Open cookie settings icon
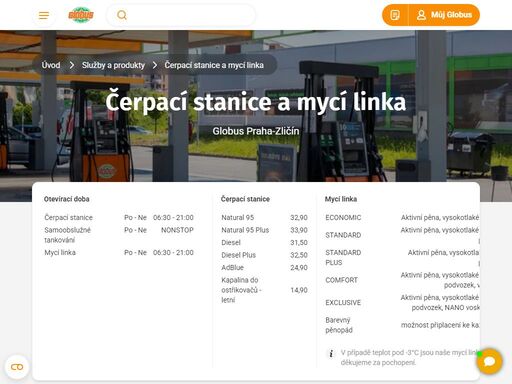The image size is (512, 384). 17,367
